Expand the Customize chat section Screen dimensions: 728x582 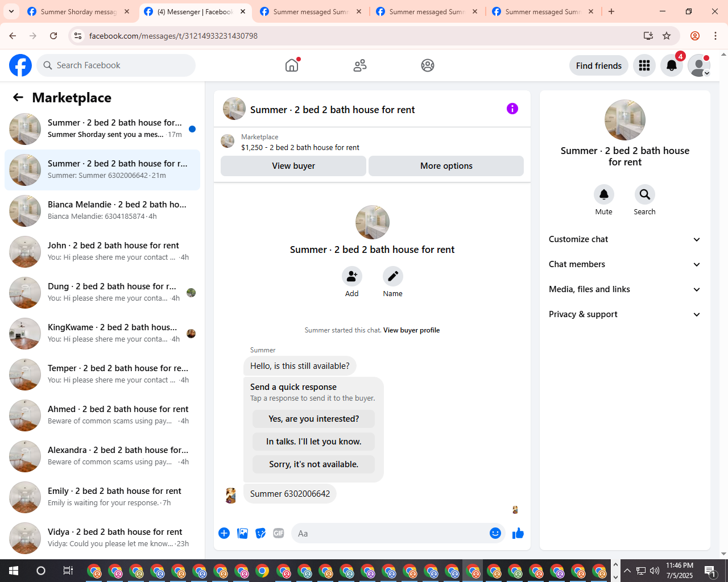coord(624,239)
